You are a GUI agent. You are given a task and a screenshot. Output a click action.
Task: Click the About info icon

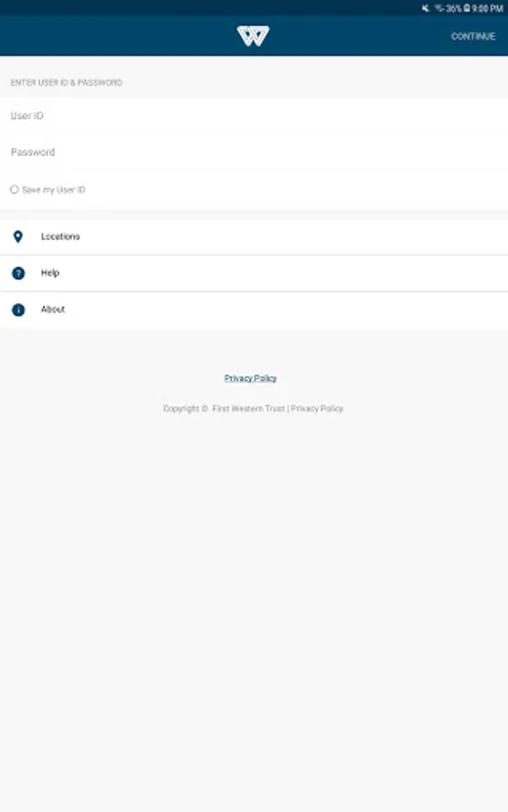coord(18,309)
